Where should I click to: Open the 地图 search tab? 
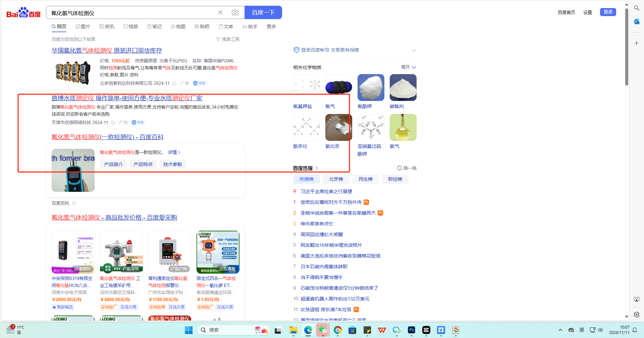(178, 26)
